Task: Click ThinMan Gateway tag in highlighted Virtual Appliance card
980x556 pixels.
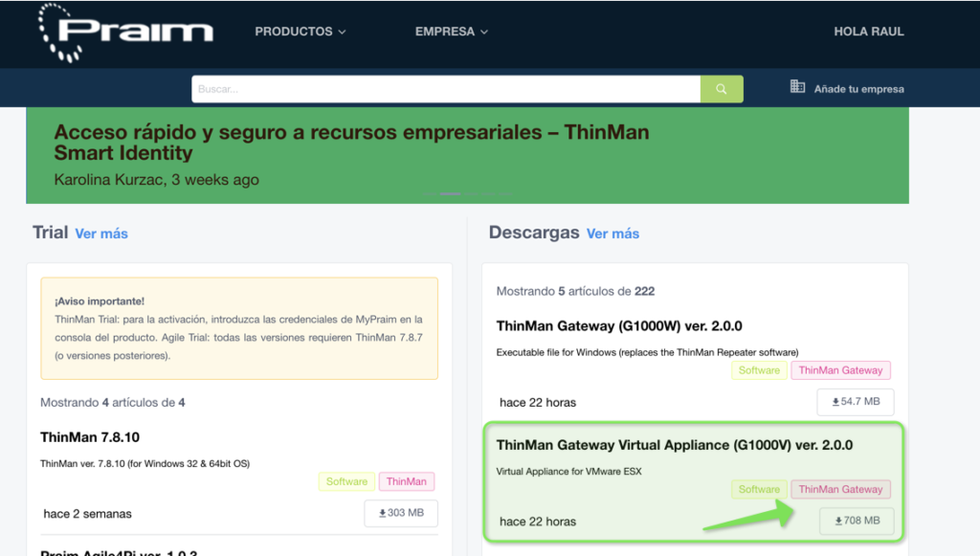Action: coord(840,489)
